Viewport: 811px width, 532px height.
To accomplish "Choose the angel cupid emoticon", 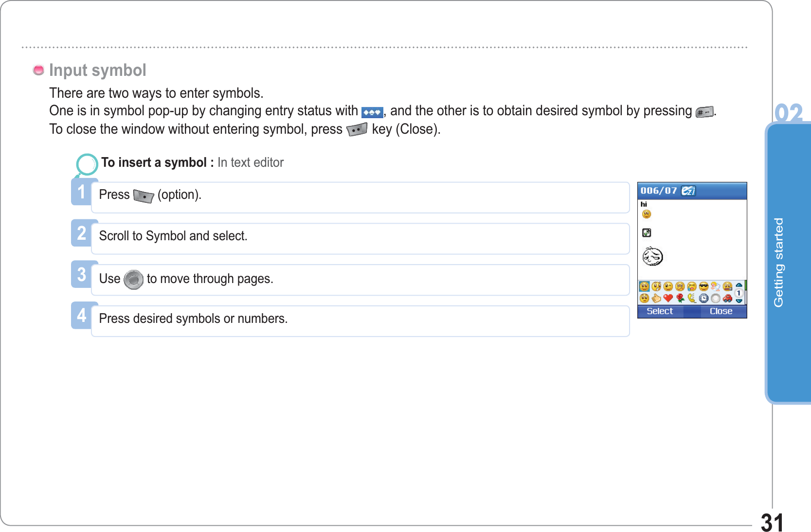I will click(x=716, y=286).
